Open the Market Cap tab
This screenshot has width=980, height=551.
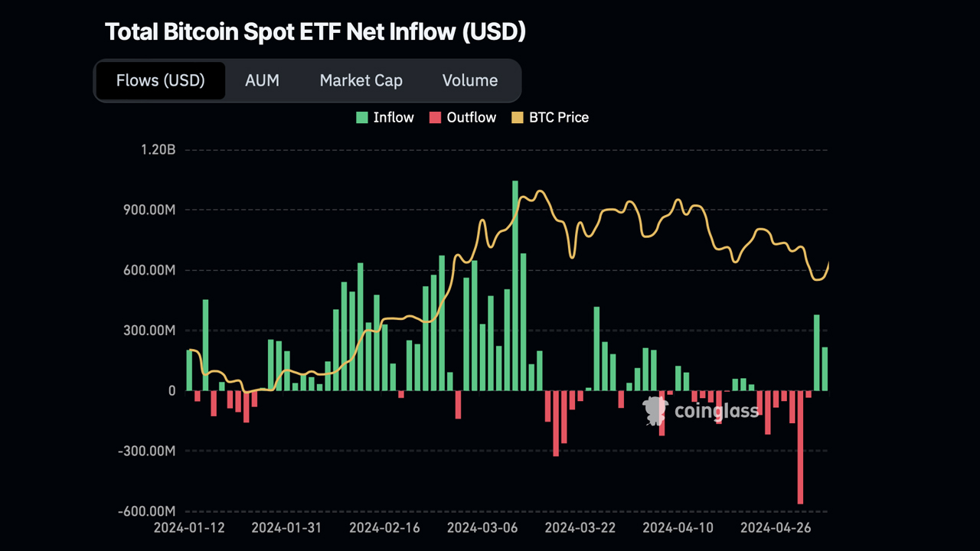pos(361,80)
